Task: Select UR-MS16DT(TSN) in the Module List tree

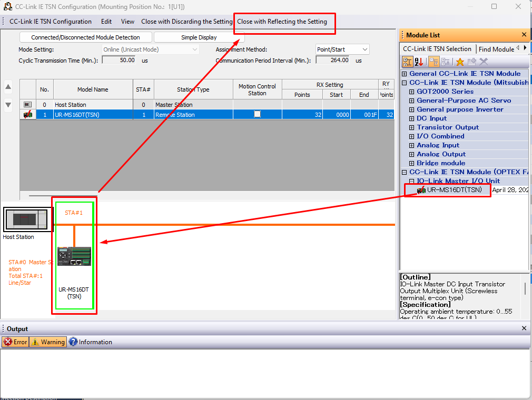Action: pos(454,190)
